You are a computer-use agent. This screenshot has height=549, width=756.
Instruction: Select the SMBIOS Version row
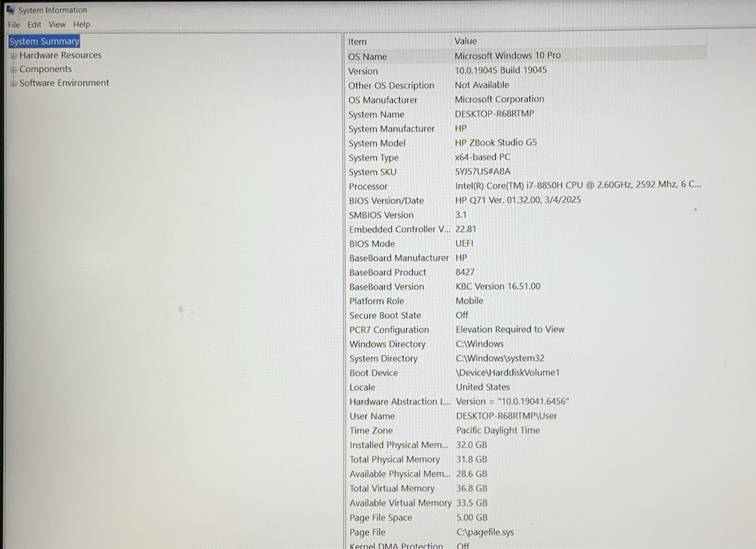point(526,215)
